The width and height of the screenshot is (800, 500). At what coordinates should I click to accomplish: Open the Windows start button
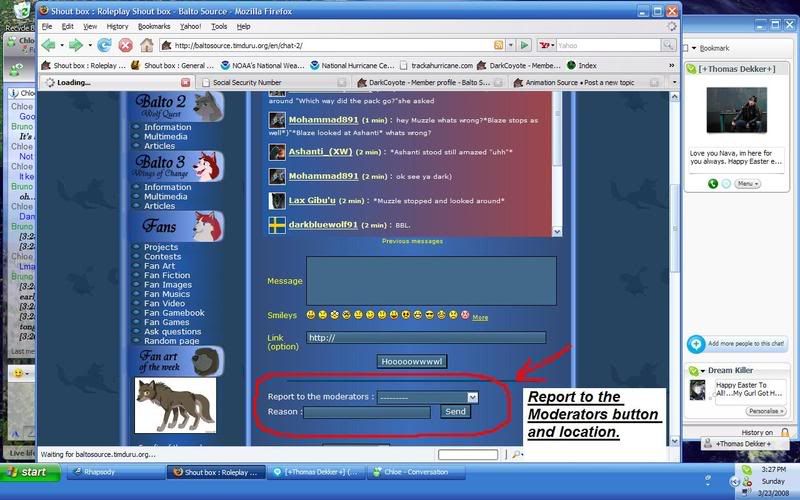tap(30, 472)
